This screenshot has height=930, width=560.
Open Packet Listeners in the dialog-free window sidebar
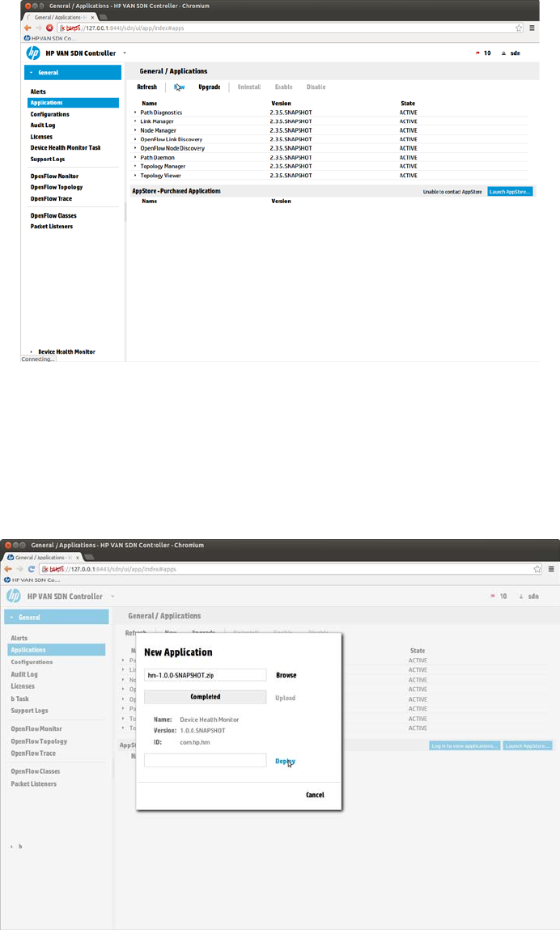pos(52,226)
